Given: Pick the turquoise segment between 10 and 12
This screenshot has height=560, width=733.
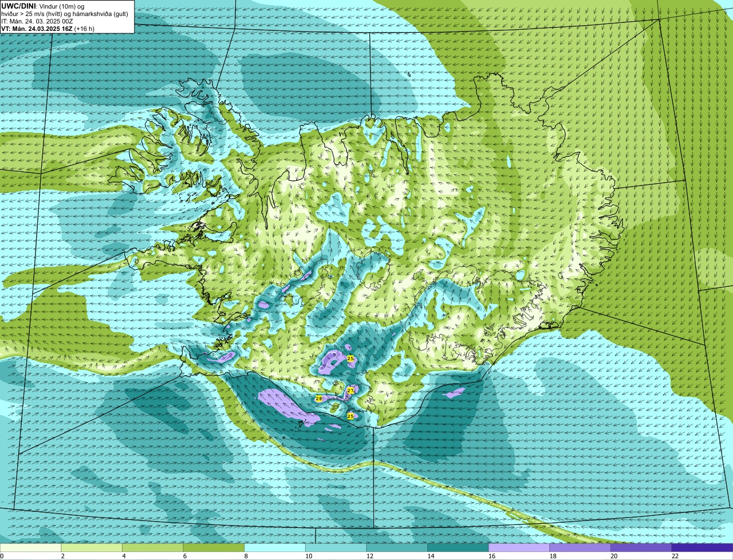Looking at the screenshot, I should 336,547.
